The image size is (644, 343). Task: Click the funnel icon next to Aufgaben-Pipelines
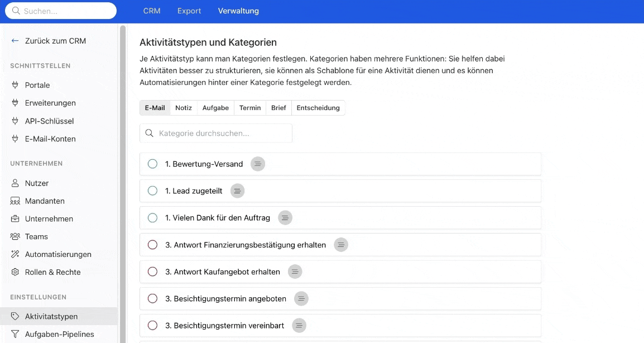(15, 334)
